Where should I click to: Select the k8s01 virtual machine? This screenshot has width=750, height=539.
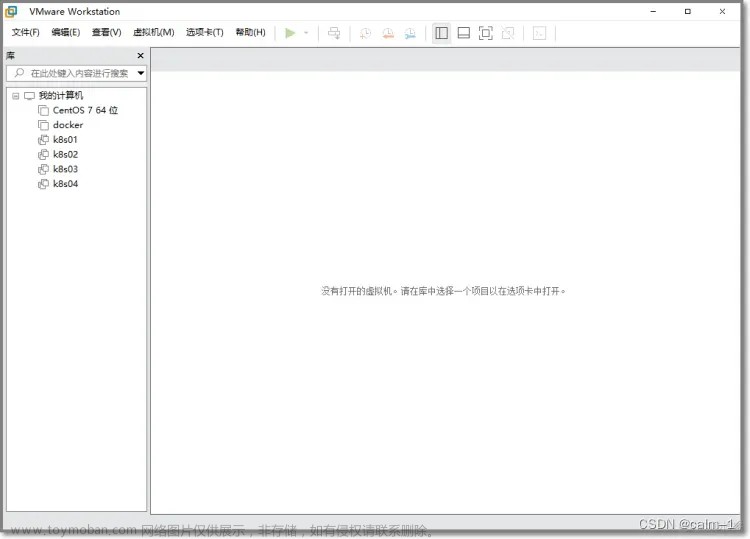(x=65, y=140)
